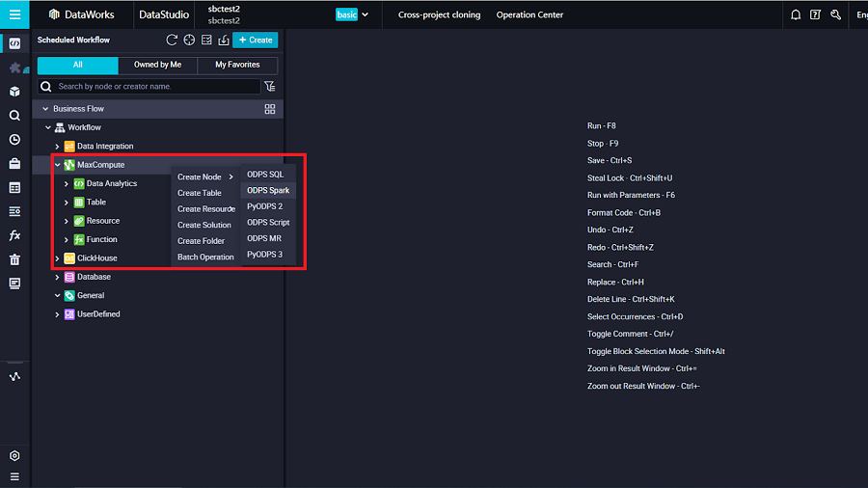The image size is (868, 488).
Task: Switch to Owned by Me tab
Action: 158,65
